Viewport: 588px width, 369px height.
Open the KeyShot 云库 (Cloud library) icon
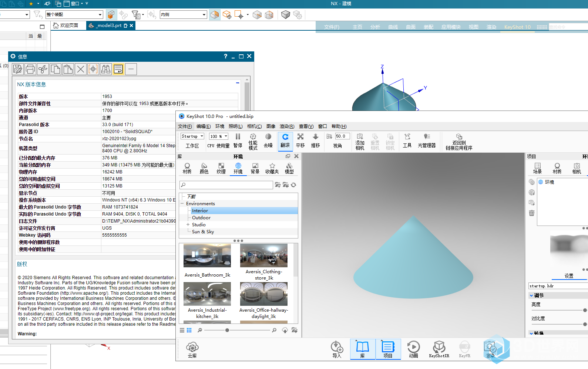(x=192, y=350)
